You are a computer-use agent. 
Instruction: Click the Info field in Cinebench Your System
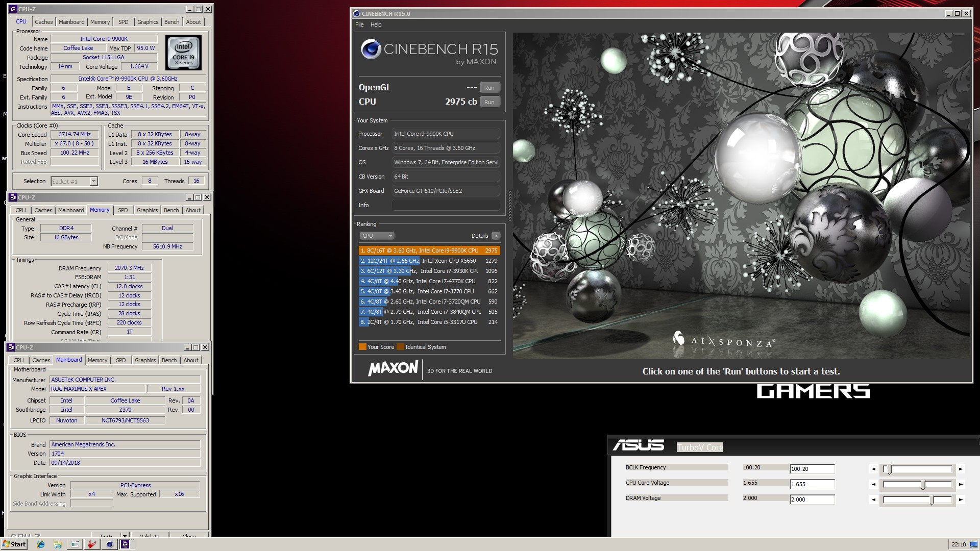point(446,205)
